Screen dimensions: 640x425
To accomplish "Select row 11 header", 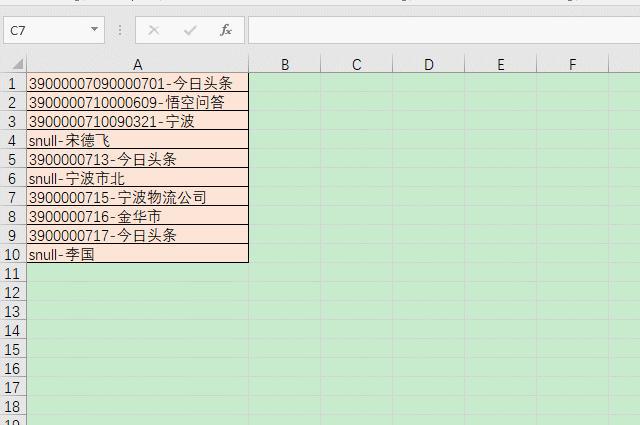I will coord(13,273).
